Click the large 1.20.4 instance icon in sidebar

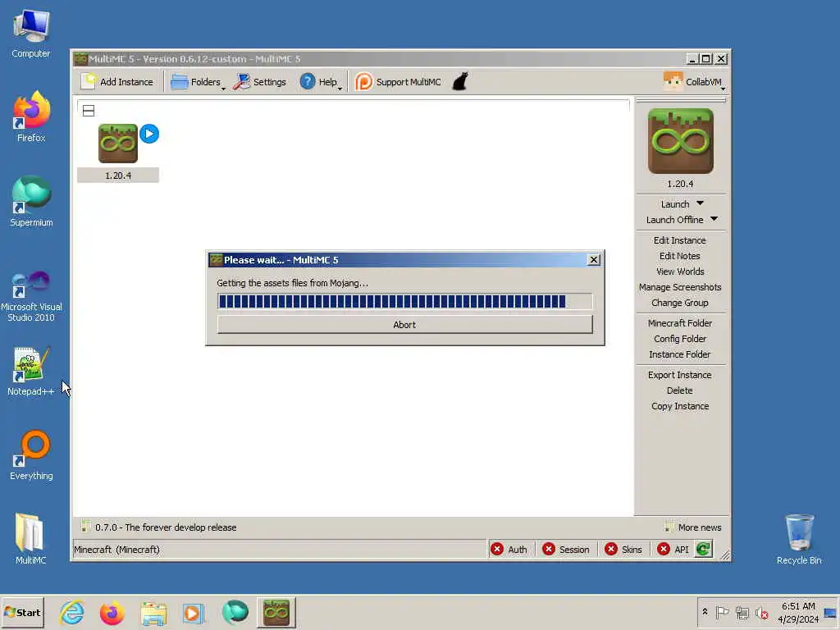click(680, 141)
